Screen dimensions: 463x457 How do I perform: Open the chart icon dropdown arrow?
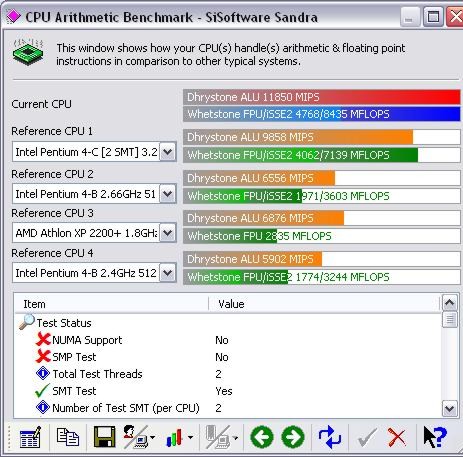(x=190, y=437)
